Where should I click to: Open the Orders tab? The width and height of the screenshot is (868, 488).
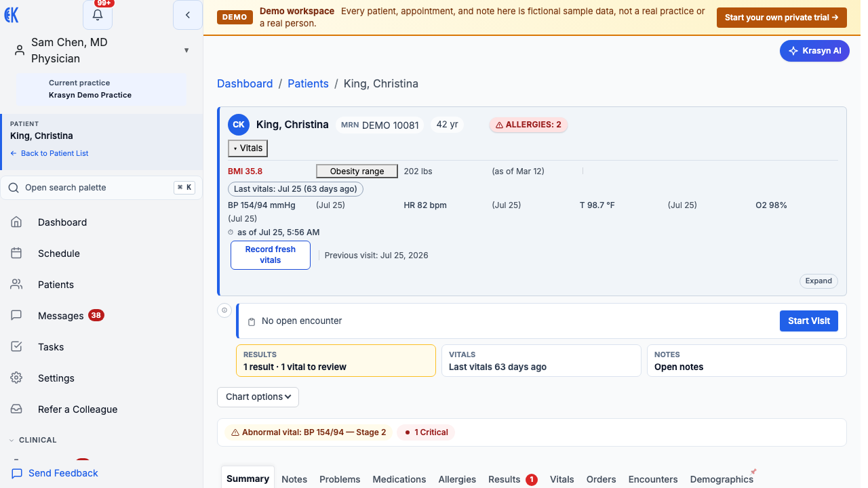point(601,479)
